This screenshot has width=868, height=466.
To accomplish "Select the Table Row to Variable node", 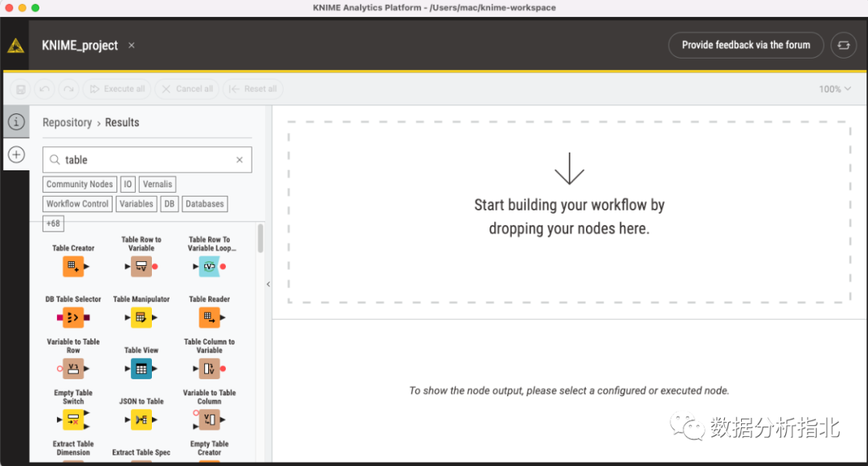I will click(x=141, y=267).
